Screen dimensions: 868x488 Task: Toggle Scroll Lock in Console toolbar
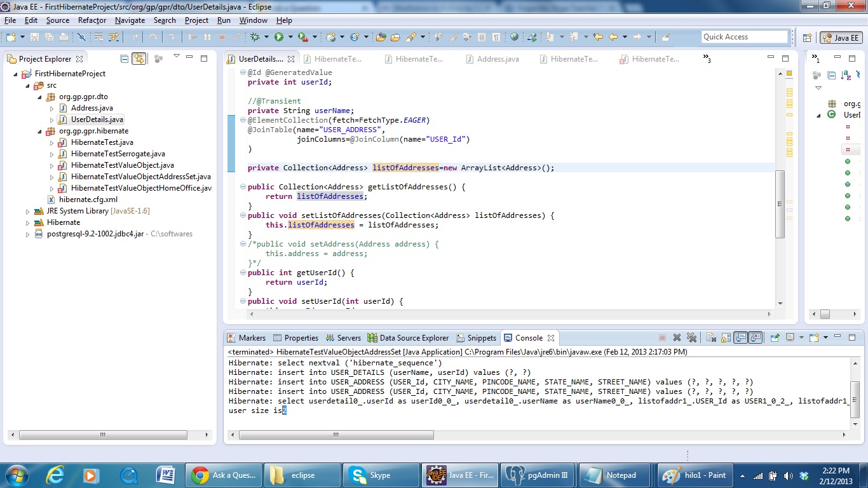724,338
